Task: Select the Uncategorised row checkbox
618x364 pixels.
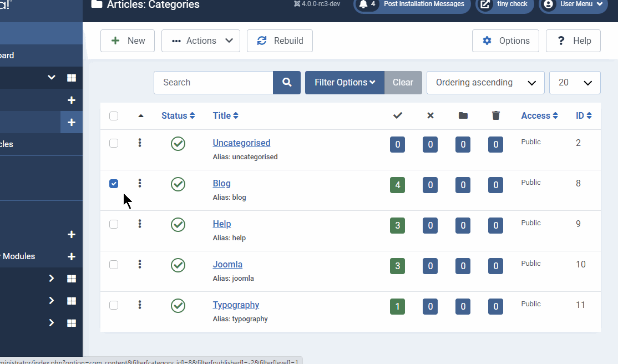Action: 114,143
